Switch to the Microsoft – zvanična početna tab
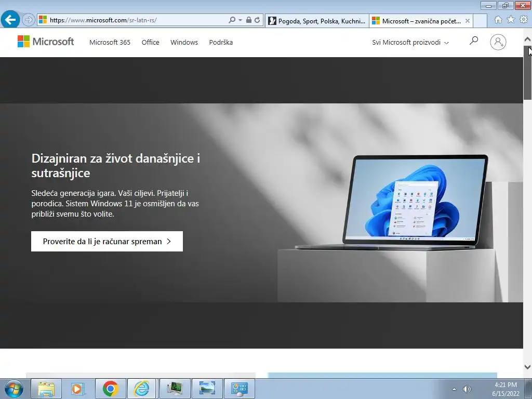Image resolution: width=532 pixels, height=399 pixels. click(x=421, y=21)
